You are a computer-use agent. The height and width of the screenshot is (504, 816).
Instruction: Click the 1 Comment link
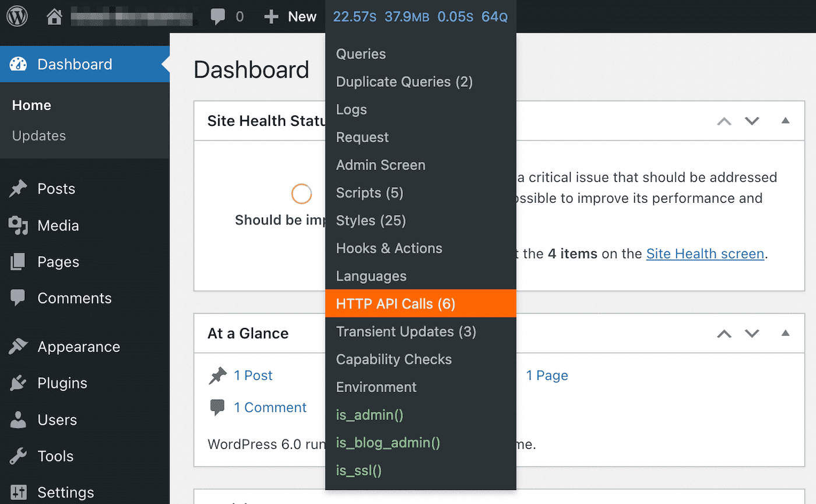(x=270, y=407)
